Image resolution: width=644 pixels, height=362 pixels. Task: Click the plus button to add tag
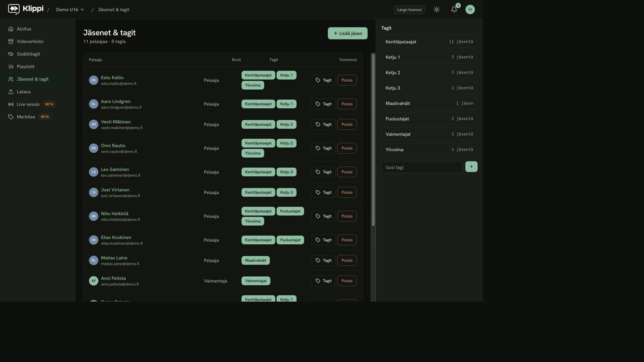point(471,167)
